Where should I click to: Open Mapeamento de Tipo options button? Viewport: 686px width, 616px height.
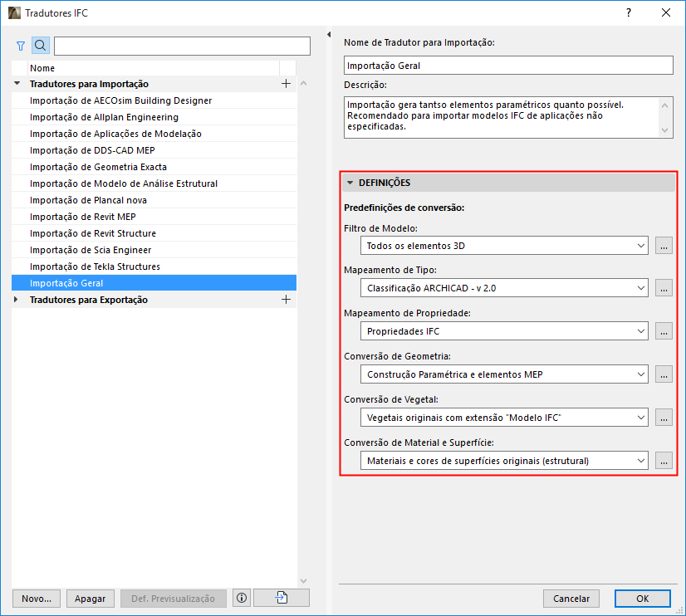coord(664,288)
